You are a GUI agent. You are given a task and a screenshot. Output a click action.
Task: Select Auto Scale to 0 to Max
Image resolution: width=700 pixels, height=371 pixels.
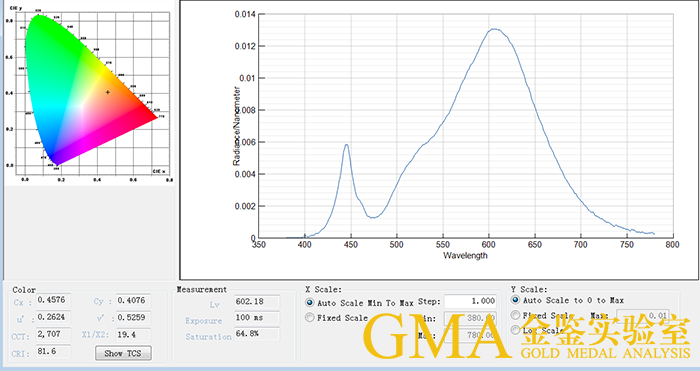pyautogui.click(x=515, y=300)
